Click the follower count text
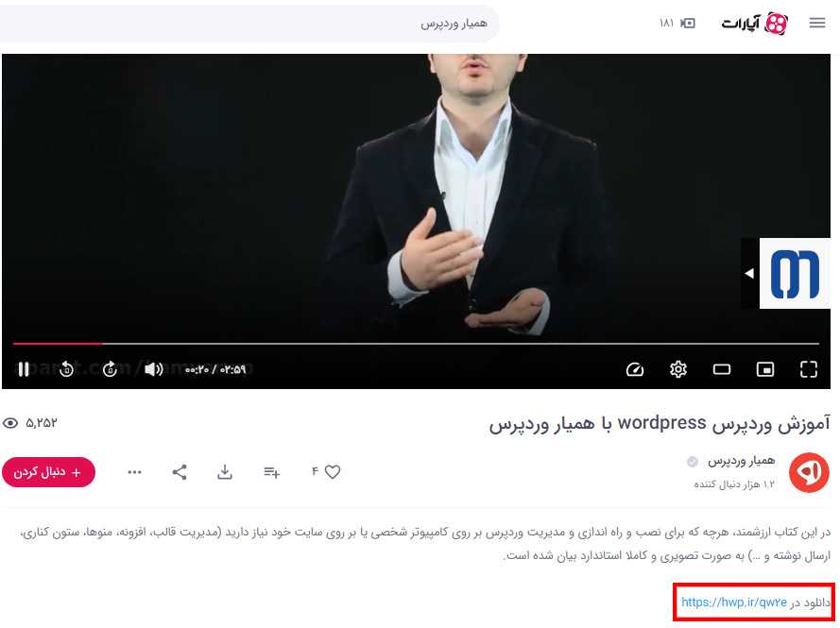The height and width of the screenshot is (628, 840). pyautogui.click(x=734, y=484)
